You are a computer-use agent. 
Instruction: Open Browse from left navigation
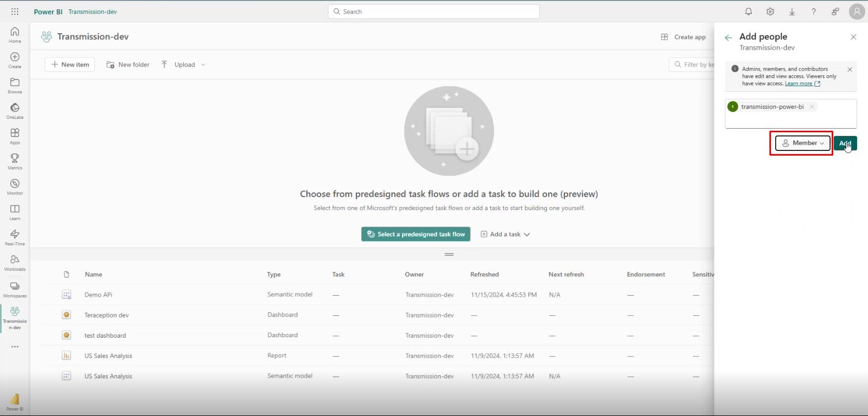click(15, 86)
